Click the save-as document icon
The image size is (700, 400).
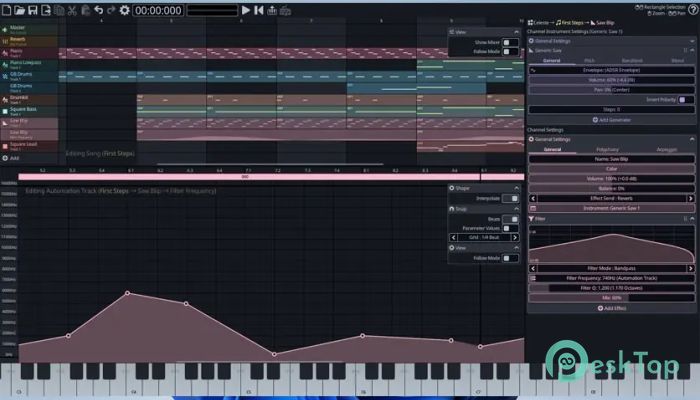coord(46,10)
